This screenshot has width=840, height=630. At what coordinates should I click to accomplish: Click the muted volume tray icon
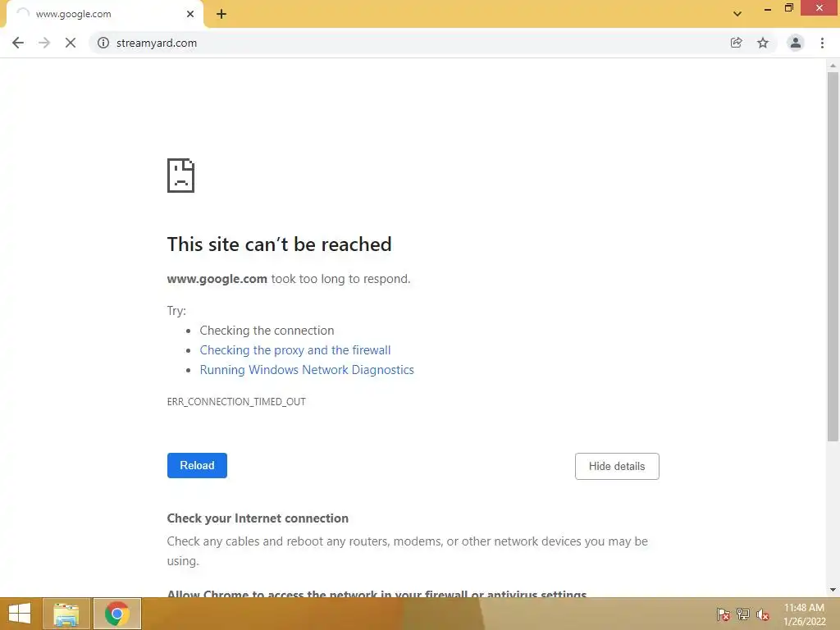pyautogui.click(x=763, y=614)
